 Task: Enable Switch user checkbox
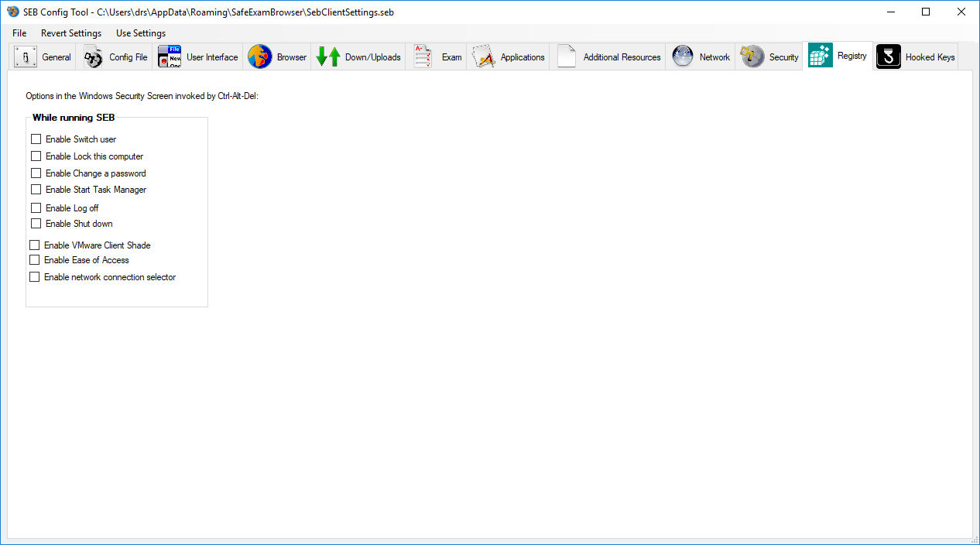pos(36,139)
